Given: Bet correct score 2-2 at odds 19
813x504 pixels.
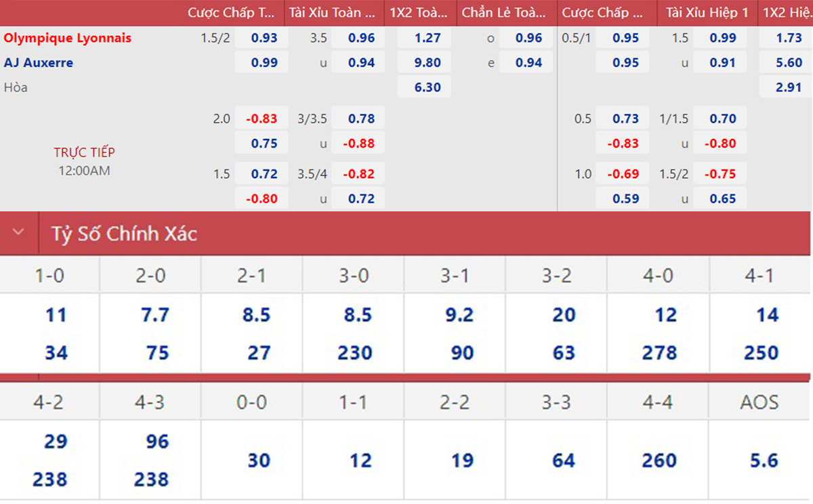Looking at the screenshot, I should click(x=462, y=461).
